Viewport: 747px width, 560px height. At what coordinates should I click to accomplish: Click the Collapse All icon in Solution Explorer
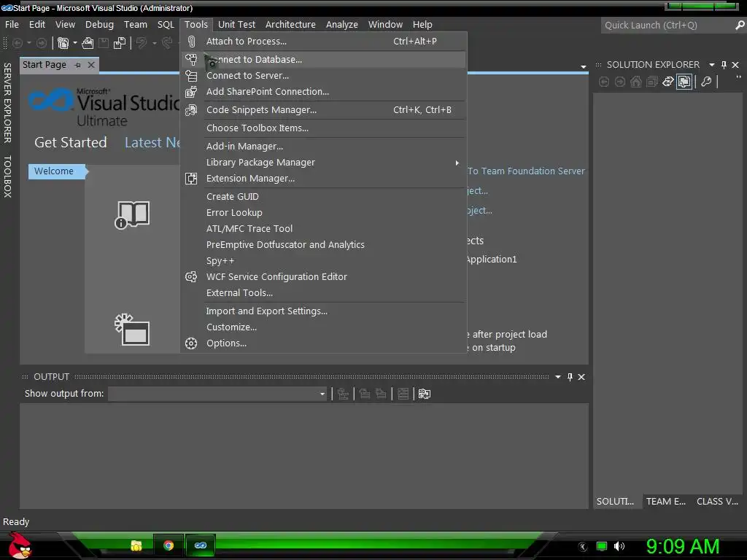pos(651,82)
